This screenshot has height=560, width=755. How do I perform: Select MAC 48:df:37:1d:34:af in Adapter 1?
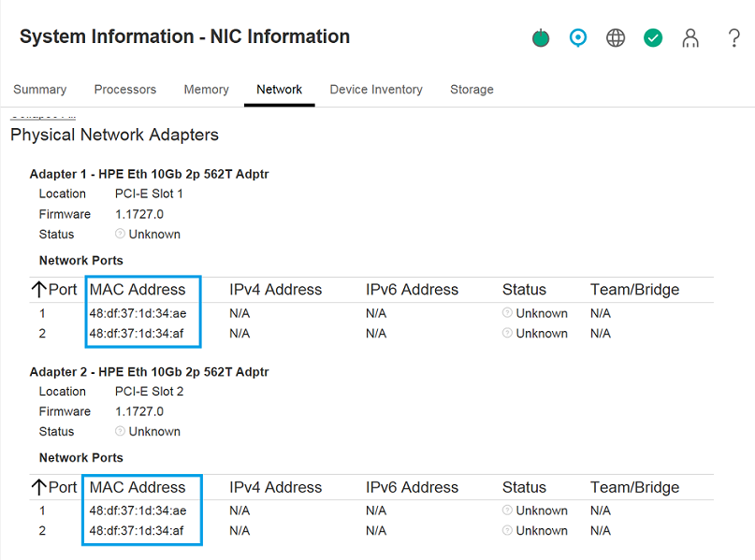pos(137,334)
